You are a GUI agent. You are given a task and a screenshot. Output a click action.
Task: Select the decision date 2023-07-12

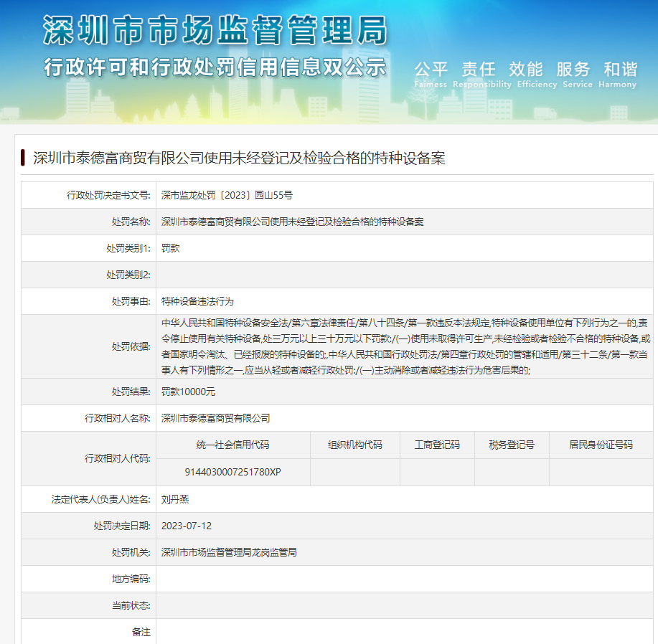(186, 526)
